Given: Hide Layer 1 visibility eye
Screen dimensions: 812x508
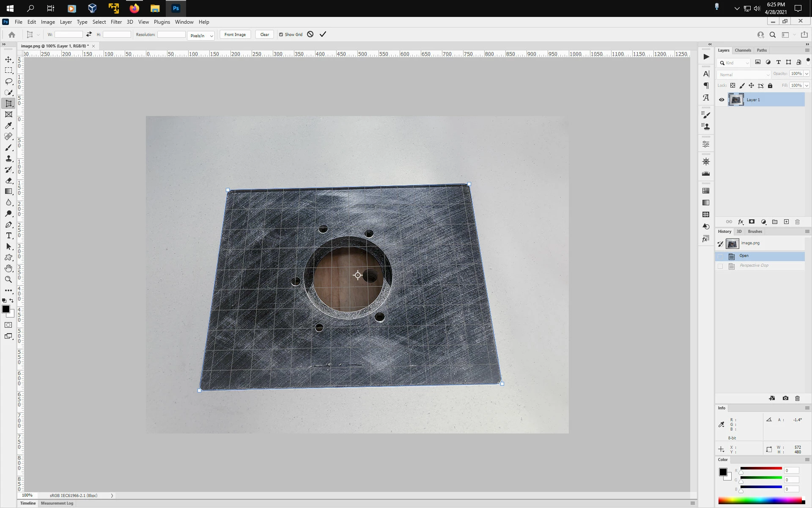Looking at the screenshot, I should (x=721, y=100).
